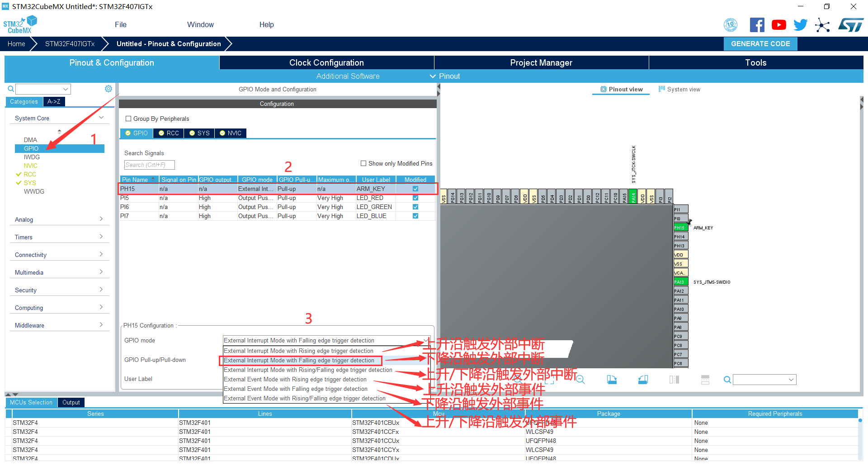The height and width of the screenshot is (466, 868).
Task: Open the Project Manager tab
Action: (x=541, y=62)
